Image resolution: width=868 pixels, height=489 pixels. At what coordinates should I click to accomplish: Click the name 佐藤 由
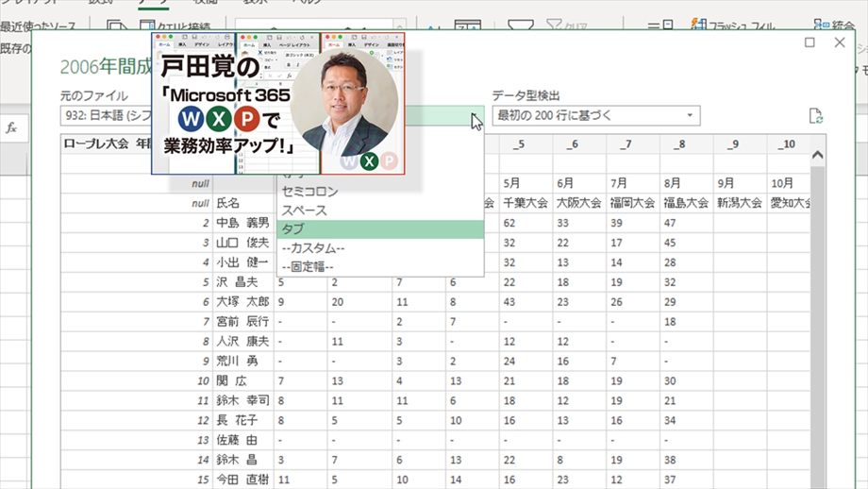238,440
